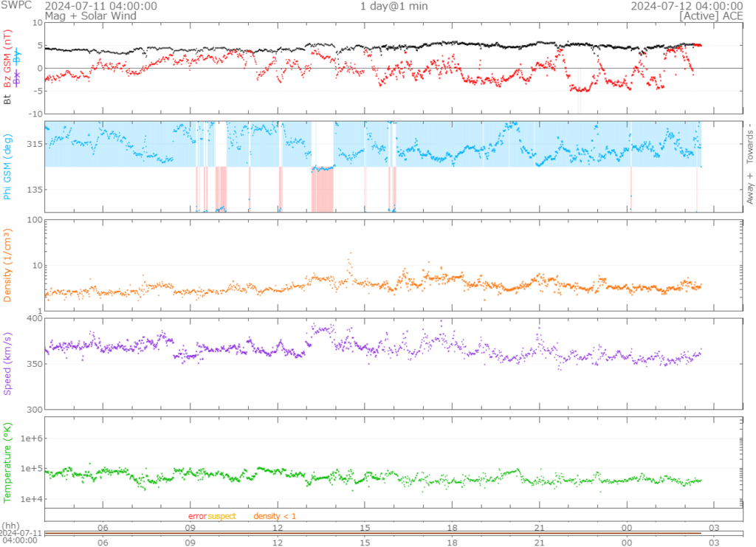The image size is (756, 547).
Task: Click the 350 tick on Speed axis
Action: click(x=35, y=364)
